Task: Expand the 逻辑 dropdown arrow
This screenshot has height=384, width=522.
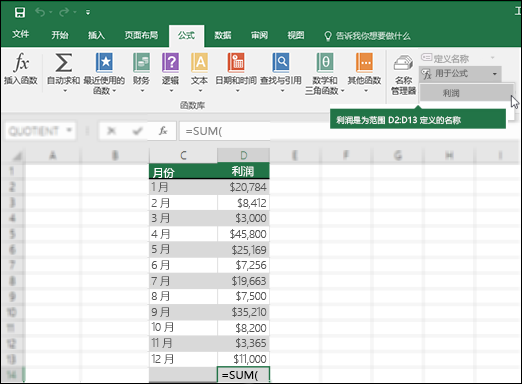Action: coord(171,90)
